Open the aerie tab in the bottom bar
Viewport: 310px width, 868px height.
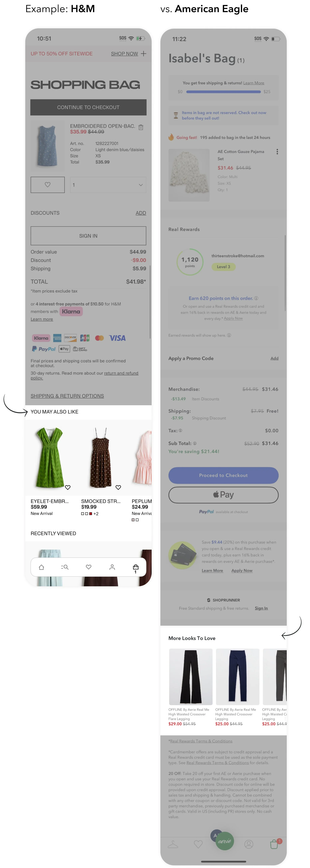(x=225, y=841)
